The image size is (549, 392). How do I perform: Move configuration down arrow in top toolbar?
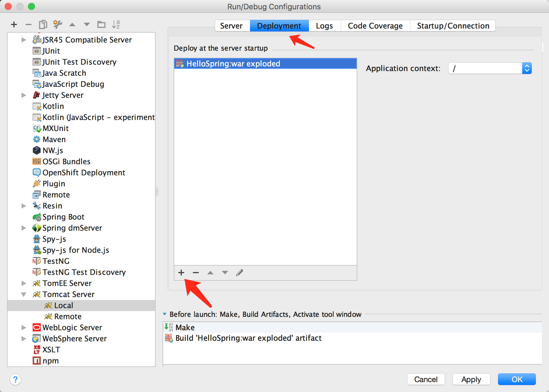click(x=87, y=24)
